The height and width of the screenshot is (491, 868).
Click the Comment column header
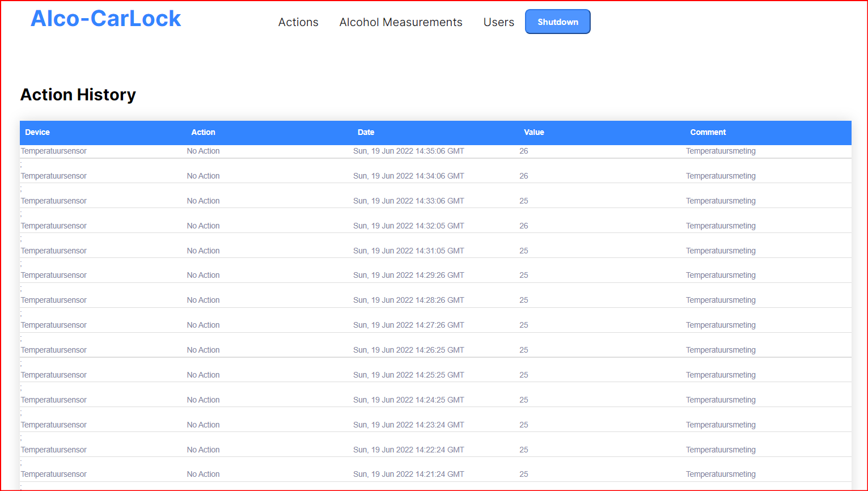click(708, 132)
